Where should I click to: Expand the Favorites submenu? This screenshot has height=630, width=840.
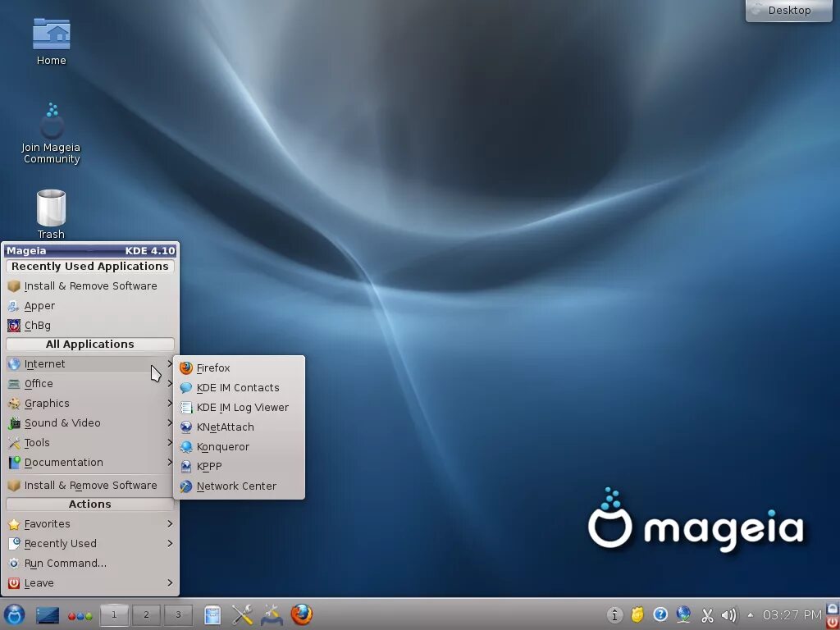(x=89, y=524)
